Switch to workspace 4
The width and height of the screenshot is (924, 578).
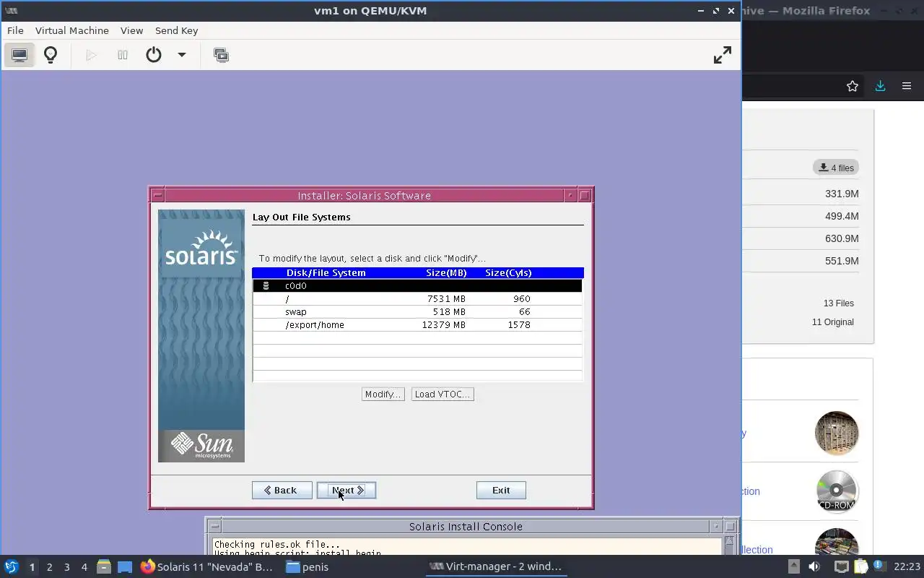tap(84, 567)
